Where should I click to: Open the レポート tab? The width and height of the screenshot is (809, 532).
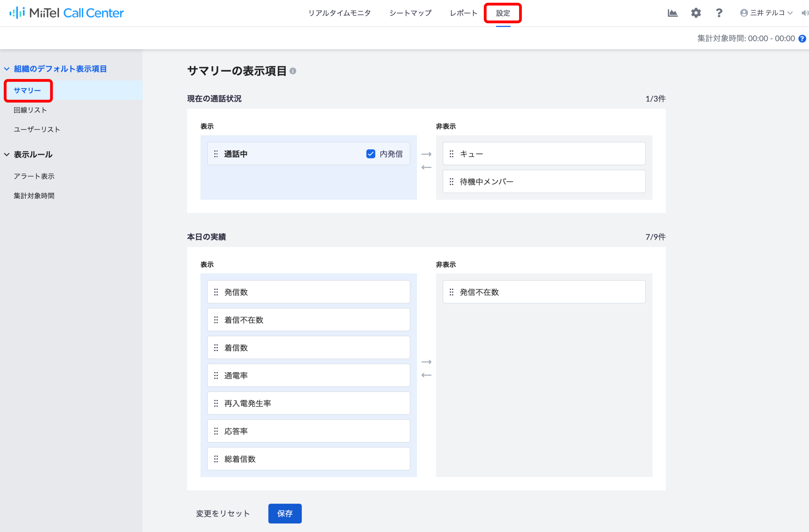(x=464, y=13)
